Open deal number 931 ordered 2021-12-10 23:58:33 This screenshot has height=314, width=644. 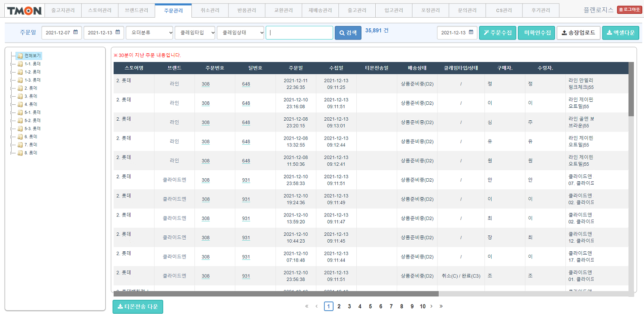click(x=246, y=180)
